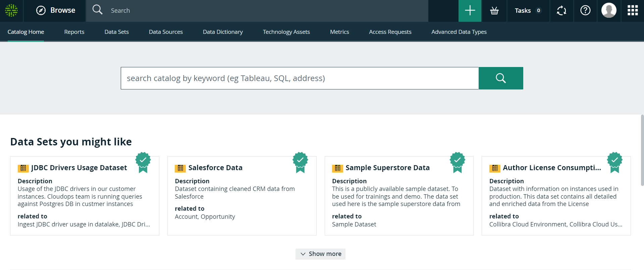The height and width of the screenshot is (270, 644).
Task: Click the Collibra logo icon
Action: point(11,10)
